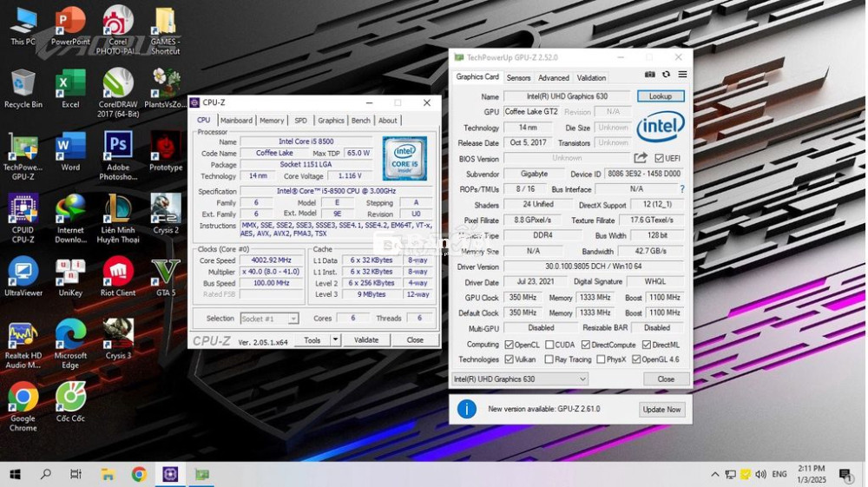
Task: Open GPU-Z hamburger menu
Action: (682, 74)
